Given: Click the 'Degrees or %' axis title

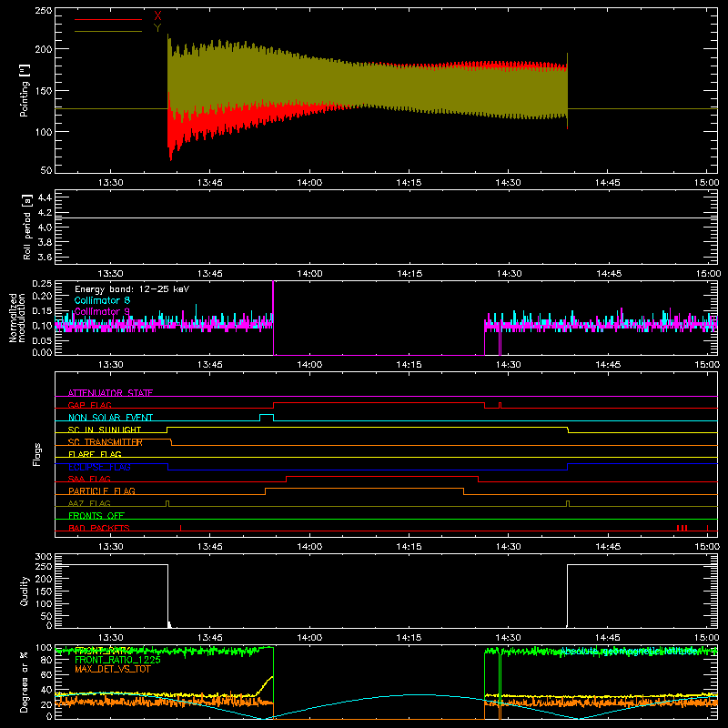Looking at the screenshot, I should click(24, 682).
